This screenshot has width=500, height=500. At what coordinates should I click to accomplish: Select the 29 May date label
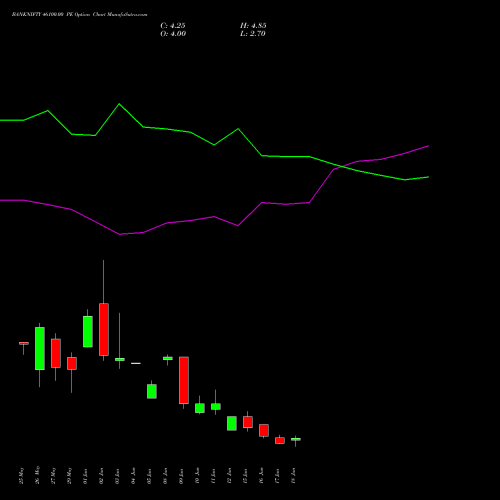click(x=70, y=475)
